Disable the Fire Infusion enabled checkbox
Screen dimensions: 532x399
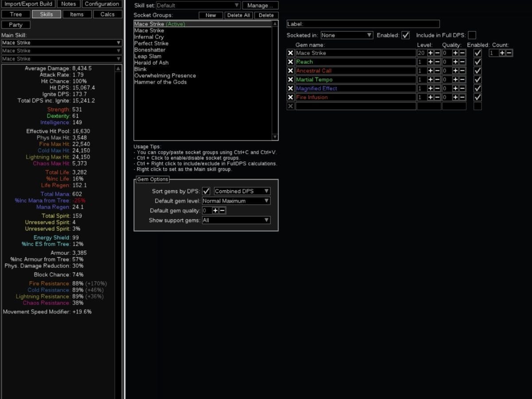click(477, 97)
